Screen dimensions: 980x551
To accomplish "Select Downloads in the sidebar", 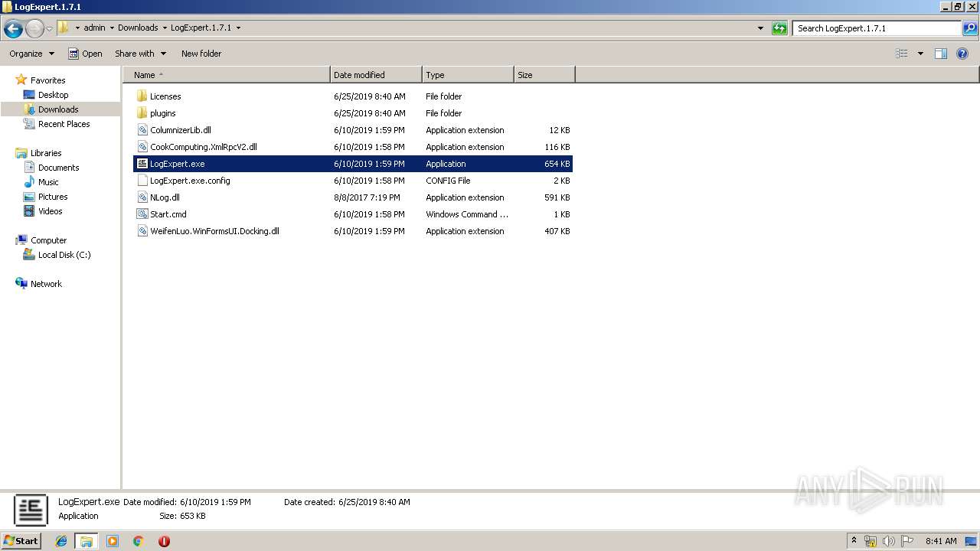I will click(x=58, y=109).
